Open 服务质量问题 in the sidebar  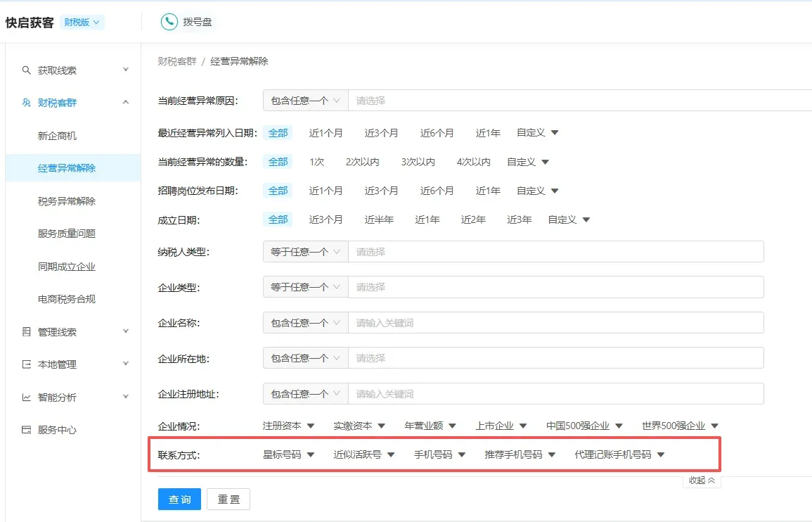pyautogui.click(x=66, y=234)
